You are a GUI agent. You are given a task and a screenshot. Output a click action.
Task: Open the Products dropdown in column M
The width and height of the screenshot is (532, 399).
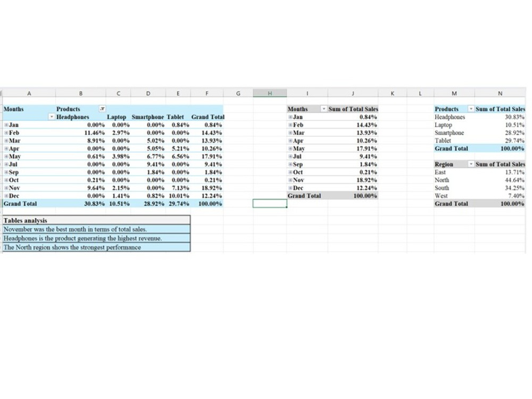pos(471,109)
